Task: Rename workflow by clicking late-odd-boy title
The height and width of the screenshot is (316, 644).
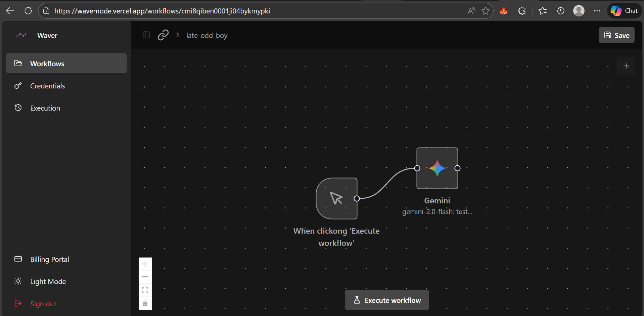Action: click(206, 35)
